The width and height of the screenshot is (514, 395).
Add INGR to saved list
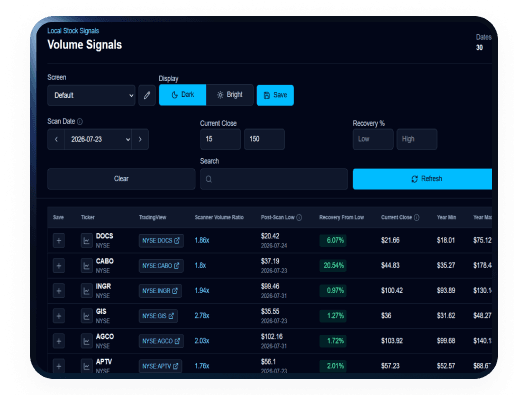[x=59, y=291]
